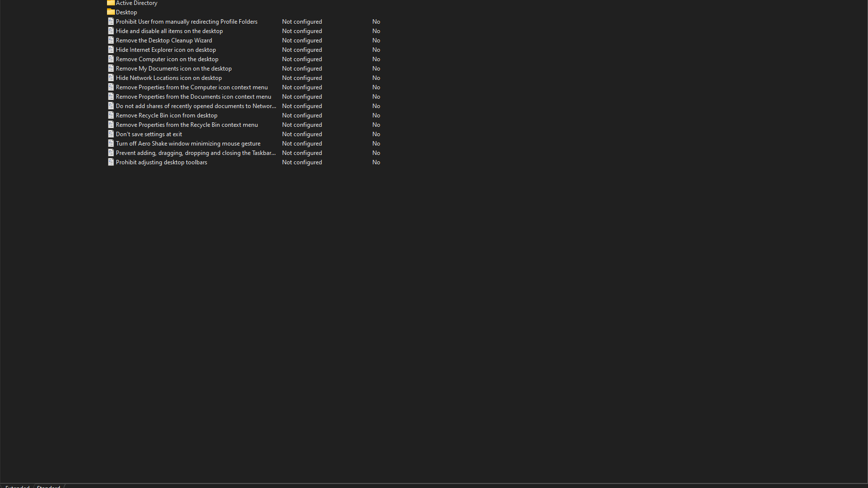Click the Not configured state of Prohibit User from manually redirecting Profile Folders
Image resolution: width=868 pixels, height=488 pixels.
301,21
